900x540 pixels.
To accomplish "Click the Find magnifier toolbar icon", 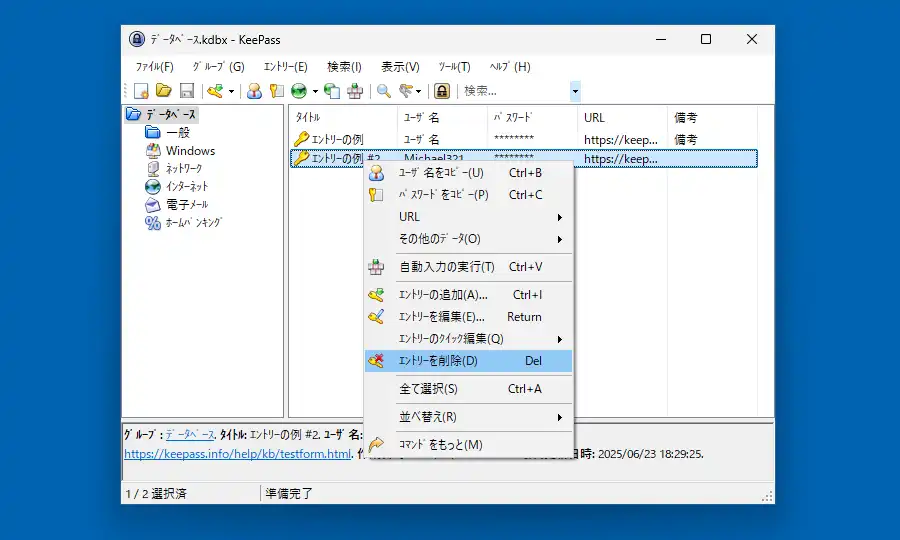I will [383, 91].
